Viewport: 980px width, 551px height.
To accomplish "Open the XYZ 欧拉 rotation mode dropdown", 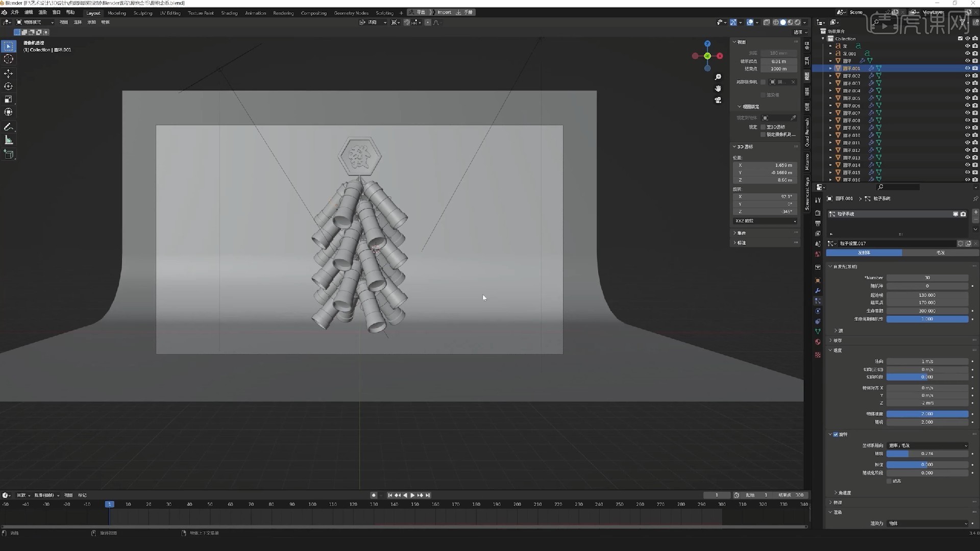I will tap(765, 221).
